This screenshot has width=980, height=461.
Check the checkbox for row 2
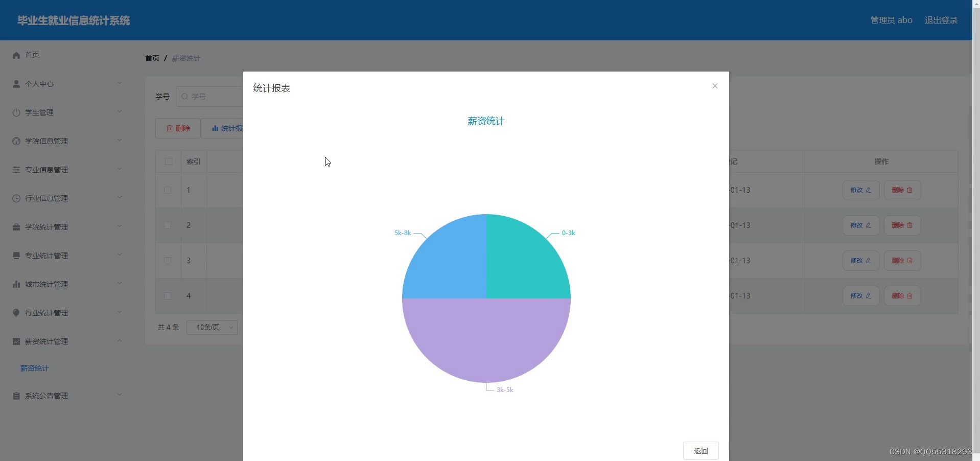[168, 225]
